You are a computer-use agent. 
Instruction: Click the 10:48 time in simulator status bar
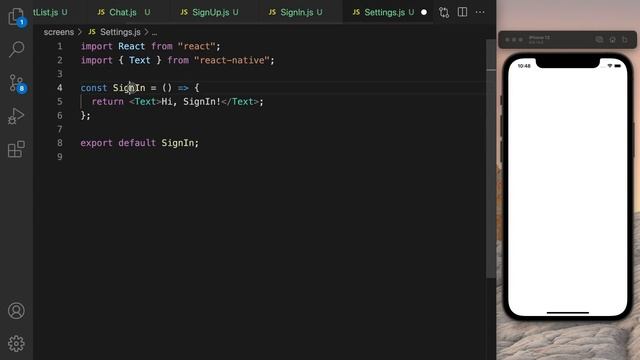point(524,66)
